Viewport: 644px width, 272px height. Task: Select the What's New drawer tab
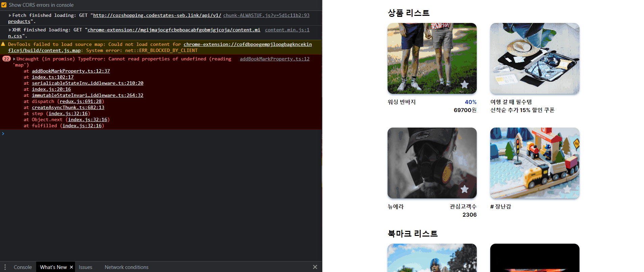53,267
